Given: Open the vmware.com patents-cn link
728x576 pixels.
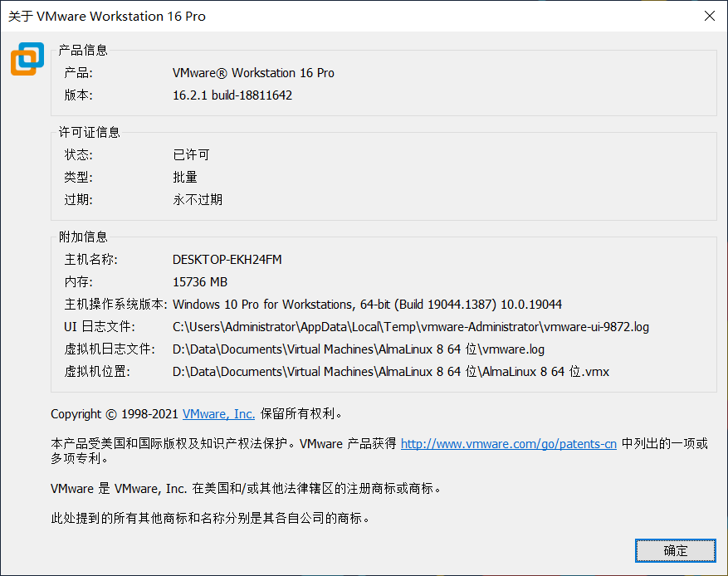Looking at the screenshot, I should pos(508,444).
